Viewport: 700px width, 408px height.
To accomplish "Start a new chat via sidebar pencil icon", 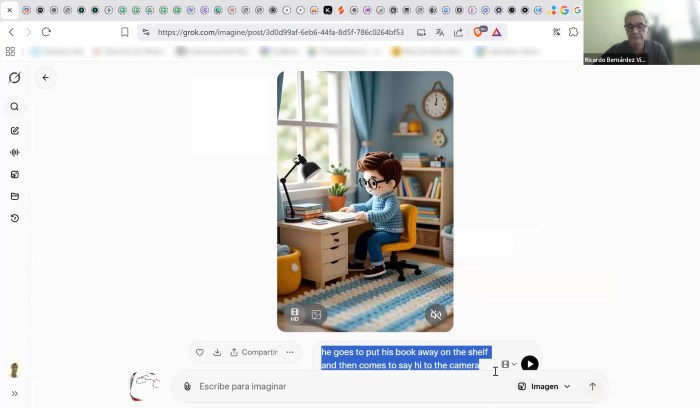I will 14,130.
